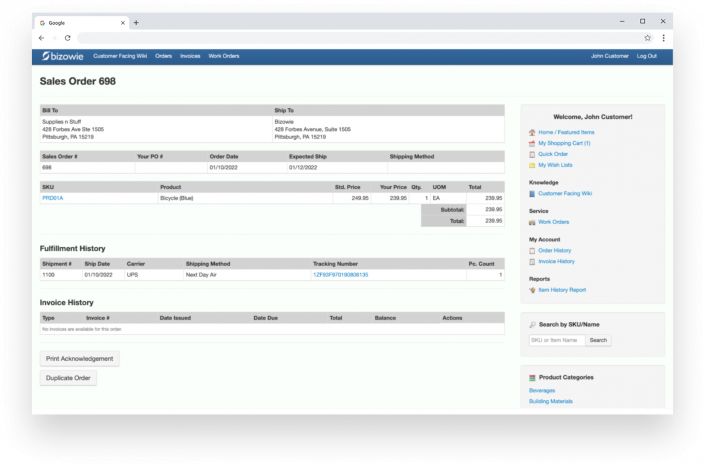This screenshot has width=705, height=465.
Task: Click the 'No invoices are available' message
Action: click(x=82, y=329)
